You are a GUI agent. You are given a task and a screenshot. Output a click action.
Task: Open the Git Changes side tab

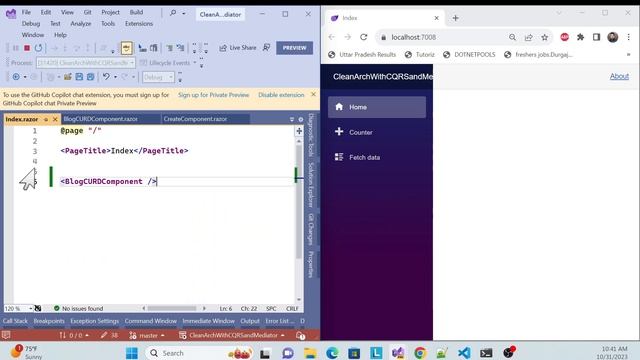(x=311, y=229)
